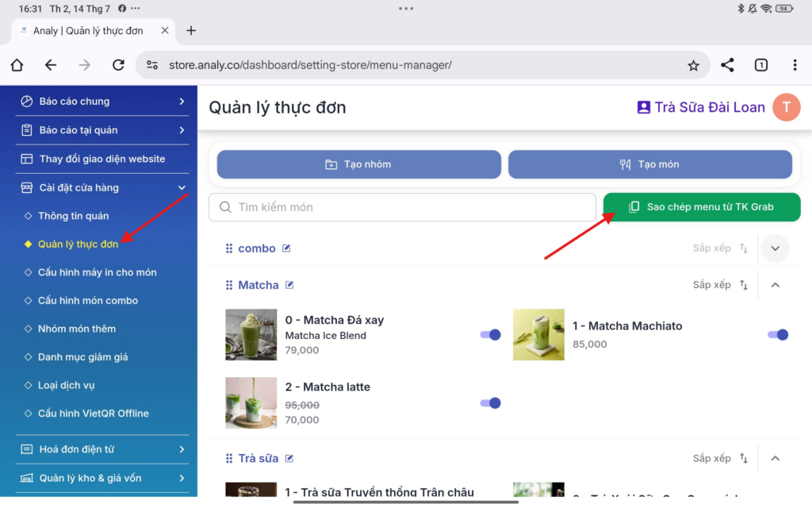Open site settings icon in address bar

(152, 65)
